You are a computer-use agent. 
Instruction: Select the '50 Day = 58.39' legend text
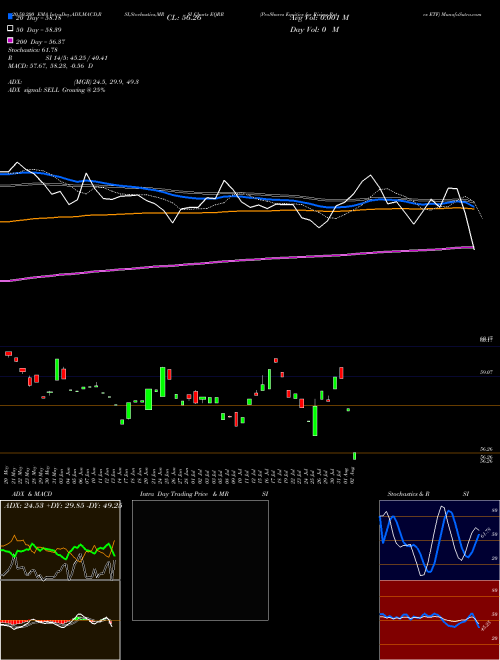pos(39,30)
